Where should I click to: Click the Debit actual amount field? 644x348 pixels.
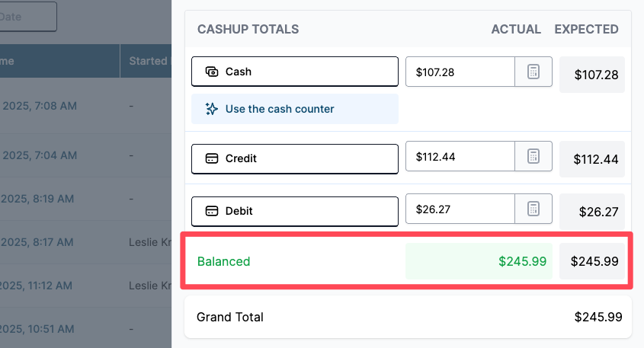[460, 209]
